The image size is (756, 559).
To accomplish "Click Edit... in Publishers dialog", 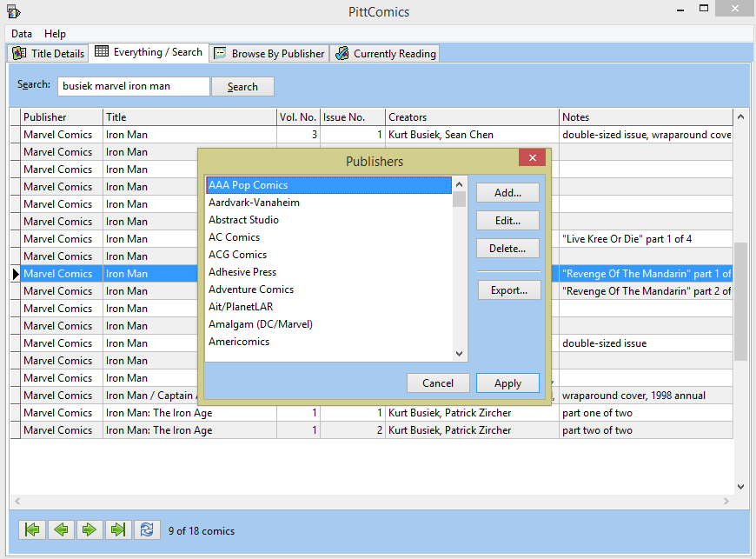I will pyautogui.click(x=507, y=221).
